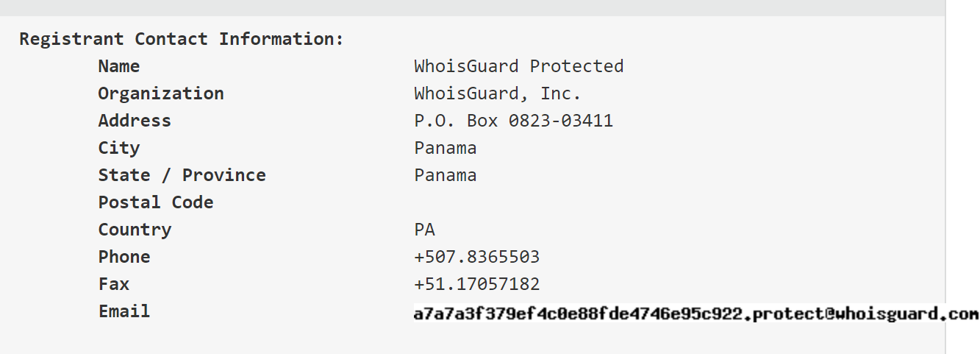This screenshot has height=354, width=980.
Task: Click the Country field label
Action: click(x=135, y=230)
